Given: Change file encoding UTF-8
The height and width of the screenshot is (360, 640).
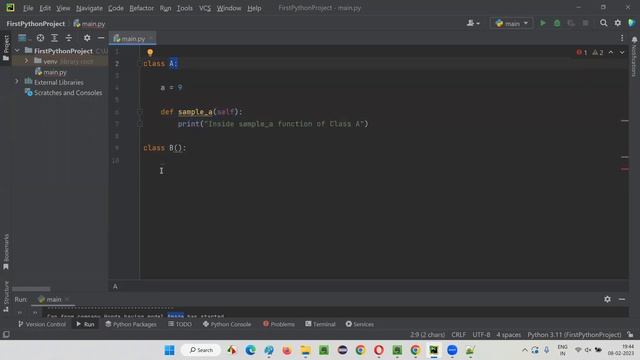Looking at the screenshot, I should click(x=481, y=335).
